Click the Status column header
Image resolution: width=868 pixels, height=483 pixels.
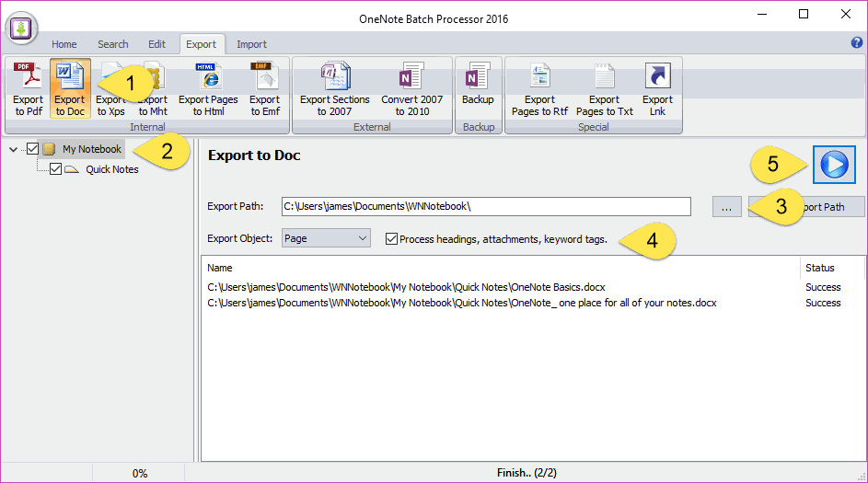pyautogui.click(x=831, y=268)
